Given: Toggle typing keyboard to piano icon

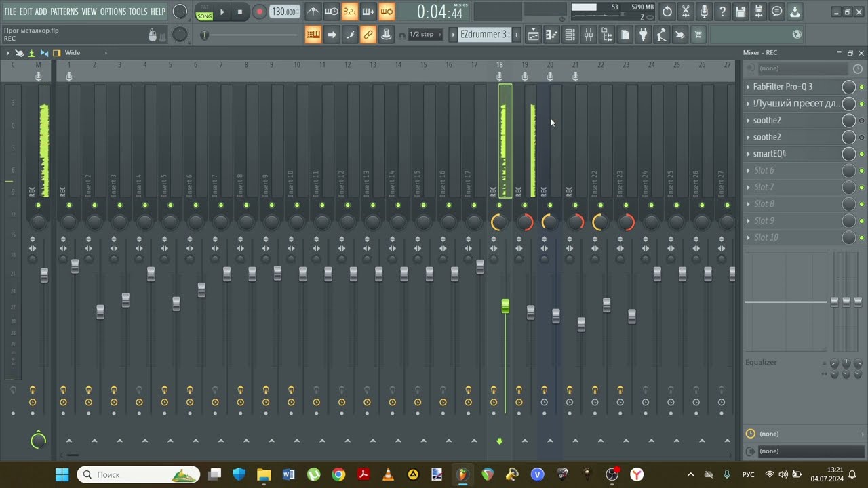Looking at the screenshot, I should (313, 35).
